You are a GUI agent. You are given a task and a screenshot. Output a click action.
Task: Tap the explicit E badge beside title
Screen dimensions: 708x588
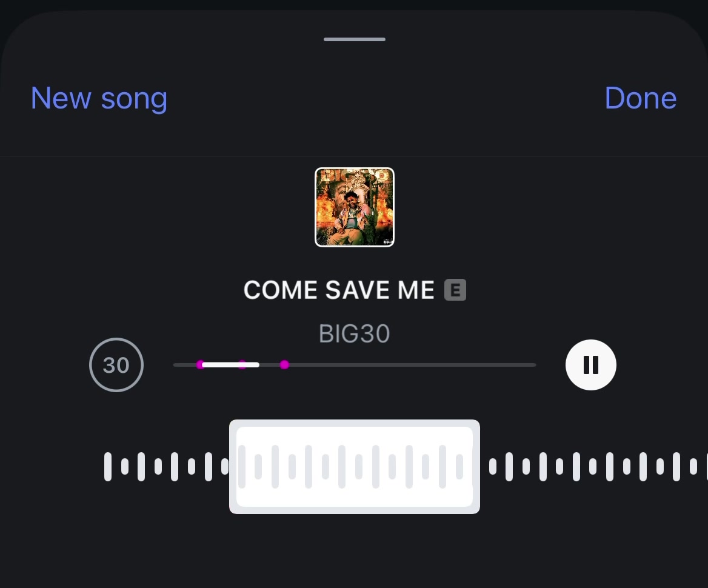(x=455, y=290)
